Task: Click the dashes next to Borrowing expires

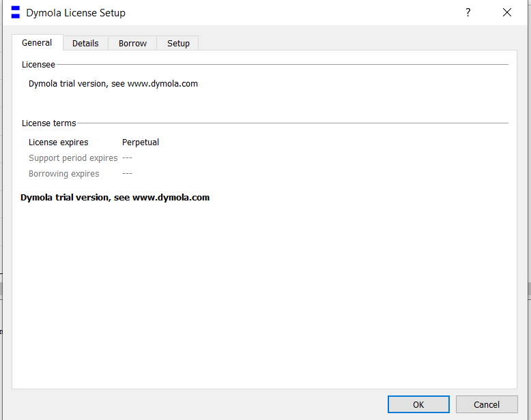Action: pyautogui.click(x=127, y=174)
